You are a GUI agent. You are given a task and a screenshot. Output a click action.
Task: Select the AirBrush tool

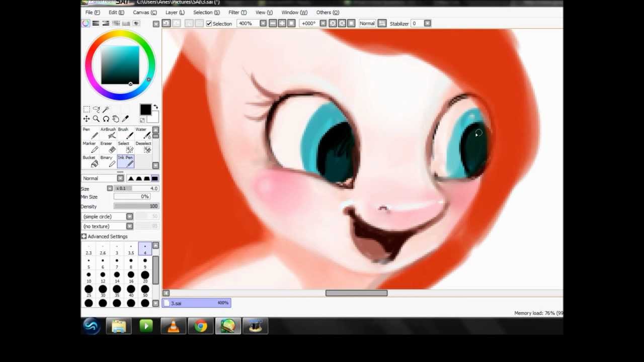click(108, 133)
